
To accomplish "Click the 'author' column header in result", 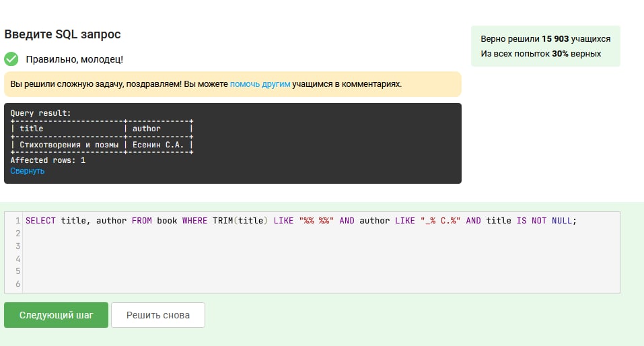I will pos(146,129).
